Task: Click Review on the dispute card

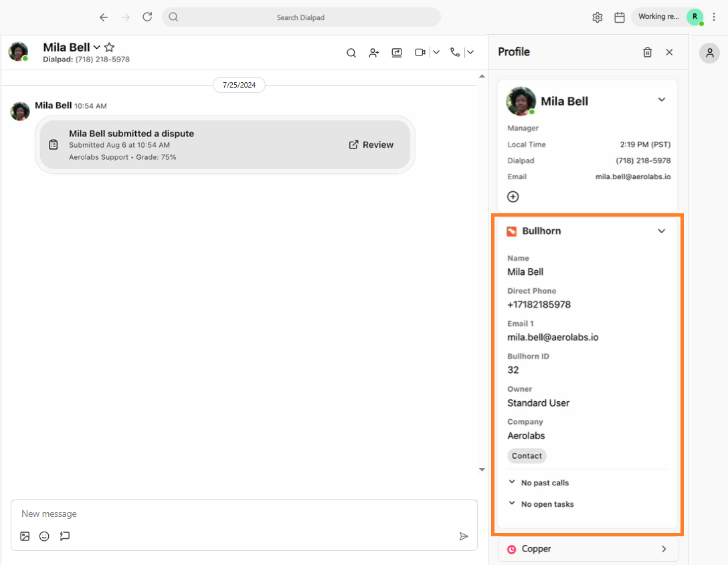Action: [371, 144]
